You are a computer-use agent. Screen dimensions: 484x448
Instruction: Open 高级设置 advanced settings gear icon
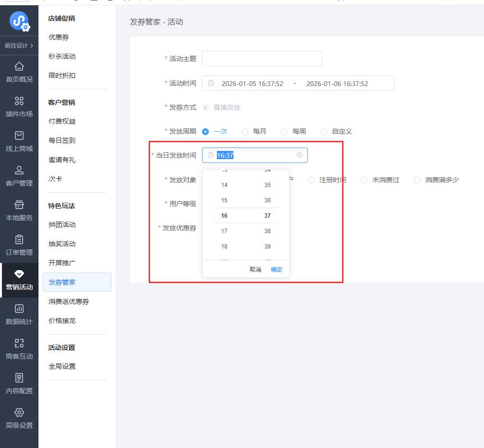[x=19, y=412]
